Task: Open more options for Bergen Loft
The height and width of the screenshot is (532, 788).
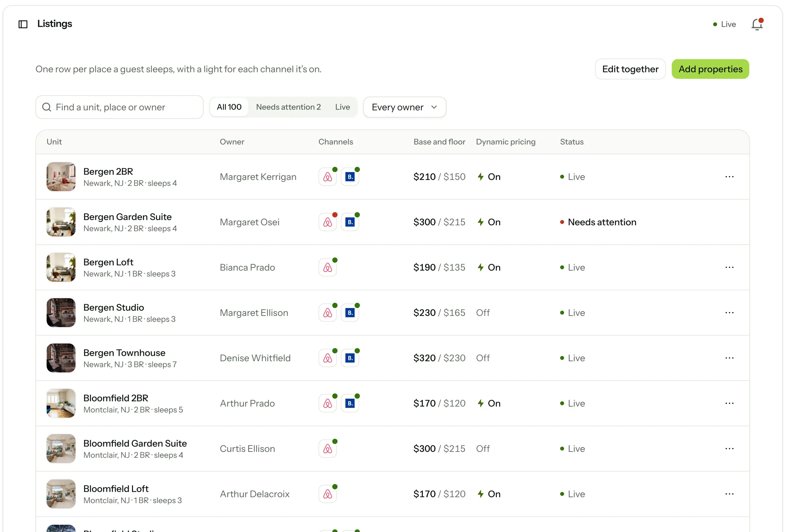Action: pyautogui.click(x=729, y=268)
